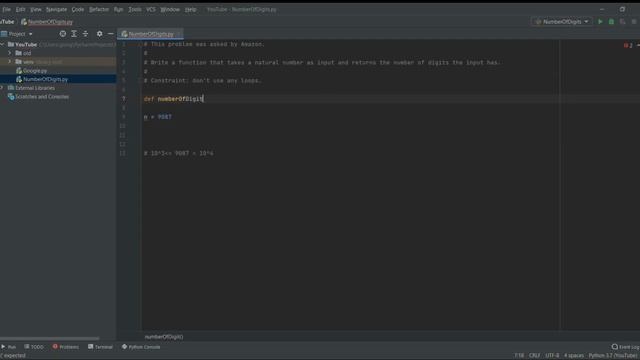
Task: Change line separator CRLF in status bar
Action: tap(534, 356)
